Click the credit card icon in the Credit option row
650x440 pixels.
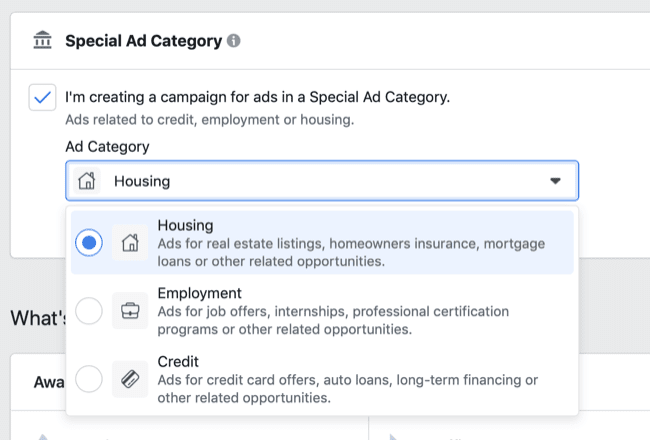pyautogui.click(x=130, y=379)
